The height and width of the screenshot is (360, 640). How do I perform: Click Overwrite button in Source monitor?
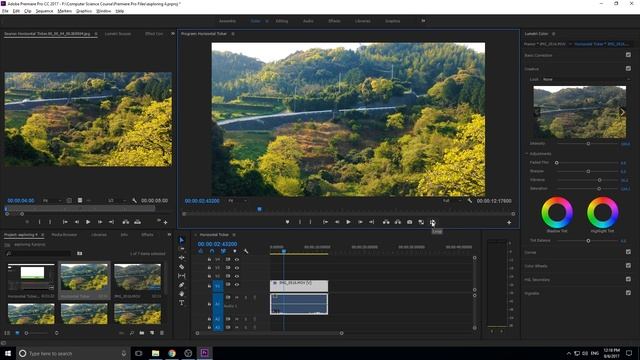pyautogui.click(x=138, y=222)
